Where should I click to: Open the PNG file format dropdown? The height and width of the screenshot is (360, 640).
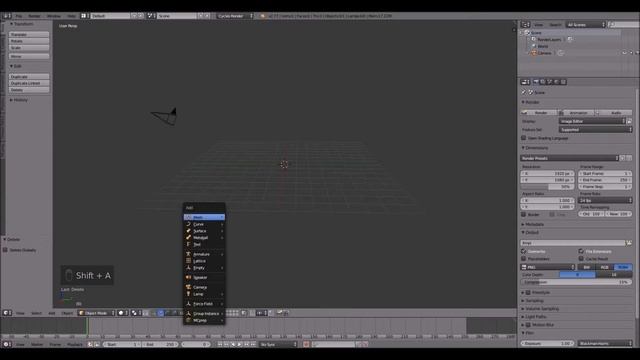[x=547, y=267]
